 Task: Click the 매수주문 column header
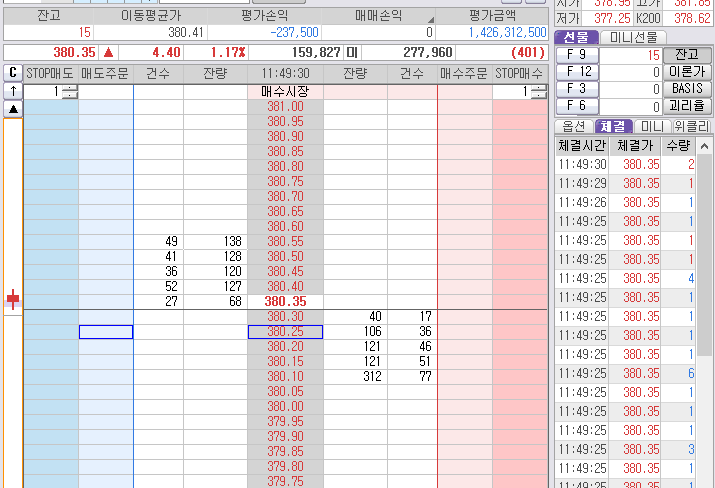464,73
